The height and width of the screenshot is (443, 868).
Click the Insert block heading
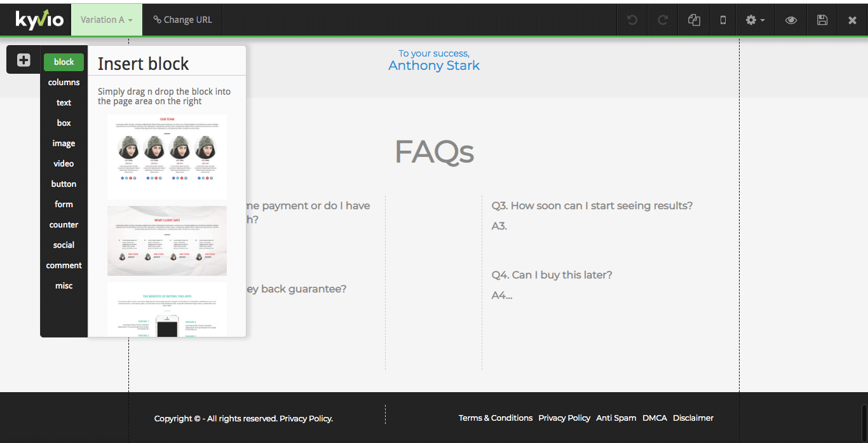pyautogui.click(x=144, y=64)
